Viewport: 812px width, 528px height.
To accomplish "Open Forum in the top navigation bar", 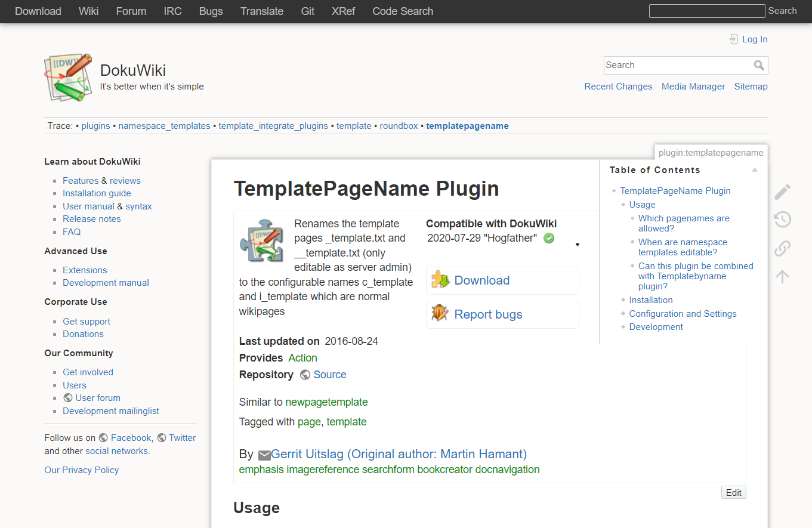I will pos(131,11).
